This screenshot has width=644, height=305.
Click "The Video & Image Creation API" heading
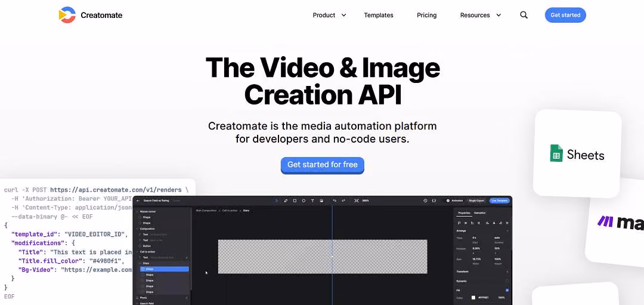click(323, 81)
